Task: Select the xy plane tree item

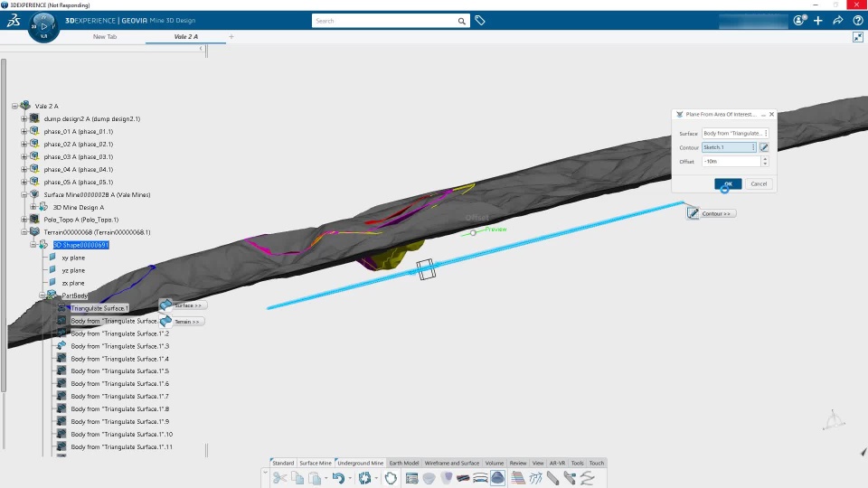Action: click(73, 258)
